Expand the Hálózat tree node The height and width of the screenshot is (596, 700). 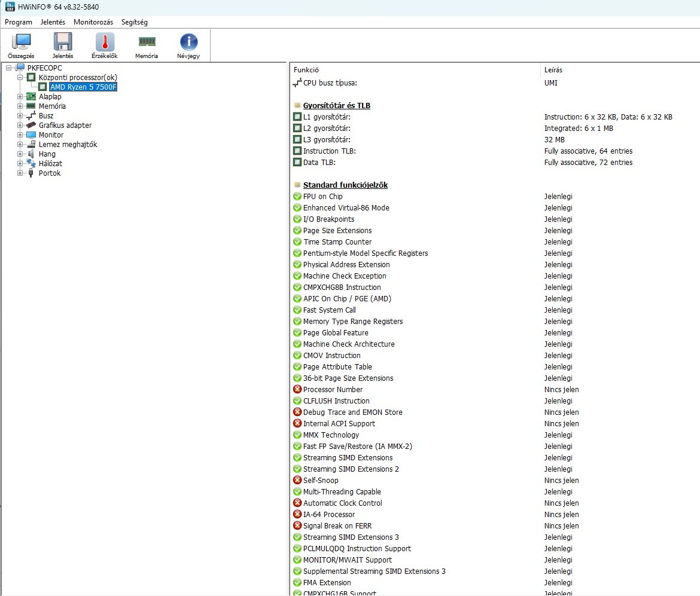(20, 164)
